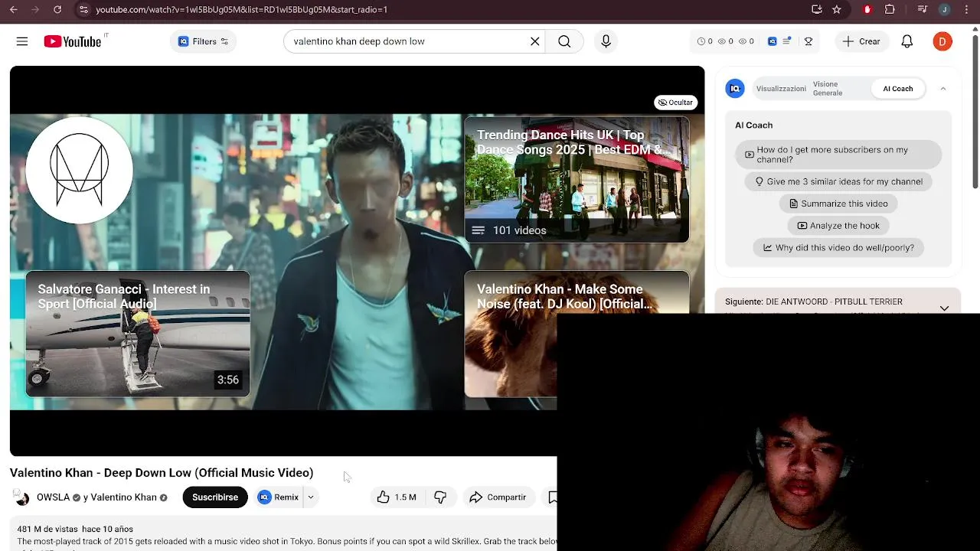The image size is (980, 551).
Task: Click the video title text
Action: pos(162,473)
